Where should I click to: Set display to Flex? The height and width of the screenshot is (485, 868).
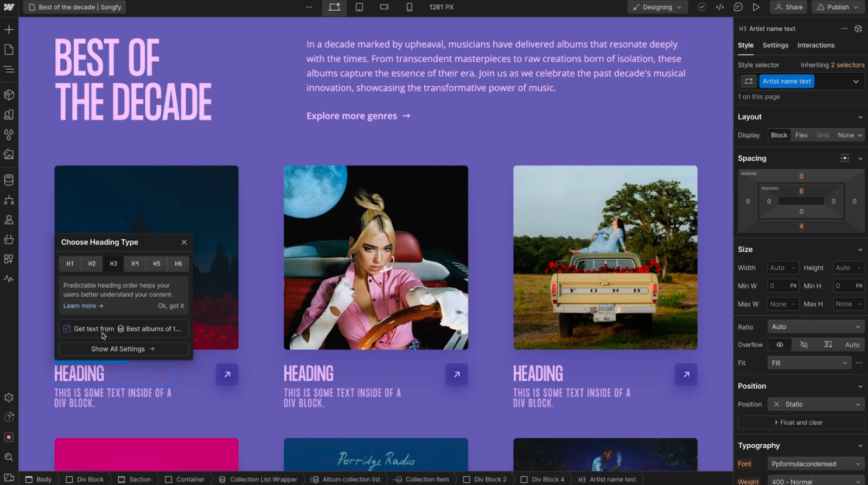801,135
